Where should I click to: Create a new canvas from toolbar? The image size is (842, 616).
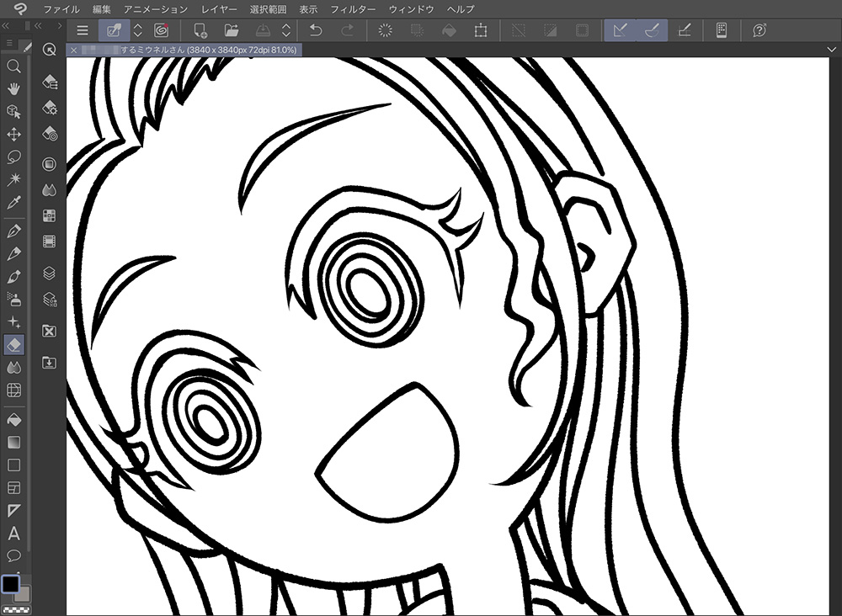click(x=200, y=30)
